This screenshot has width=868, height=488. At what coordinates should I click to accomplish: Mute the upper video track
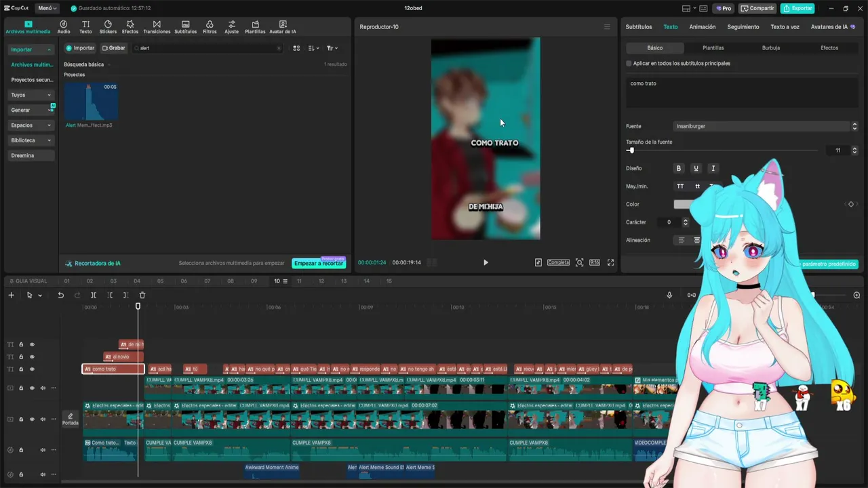[43, 388]
